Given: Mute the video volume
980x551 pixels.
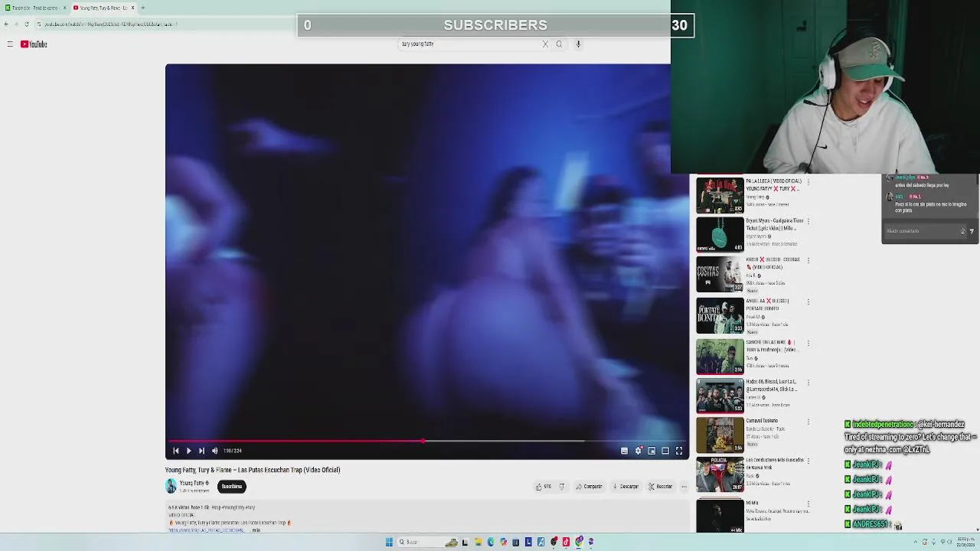Looking at the screenshot, I should coord(214,451).
